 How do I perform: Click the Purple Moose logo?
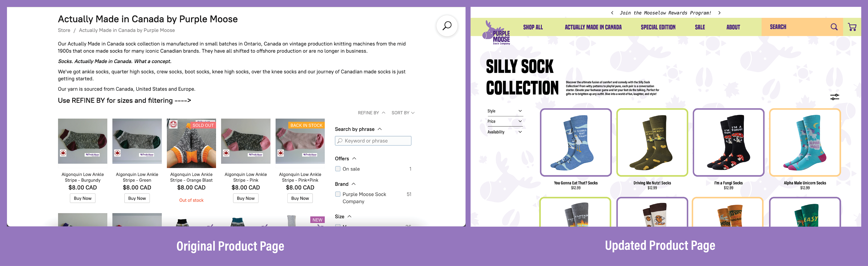(496, 33)
